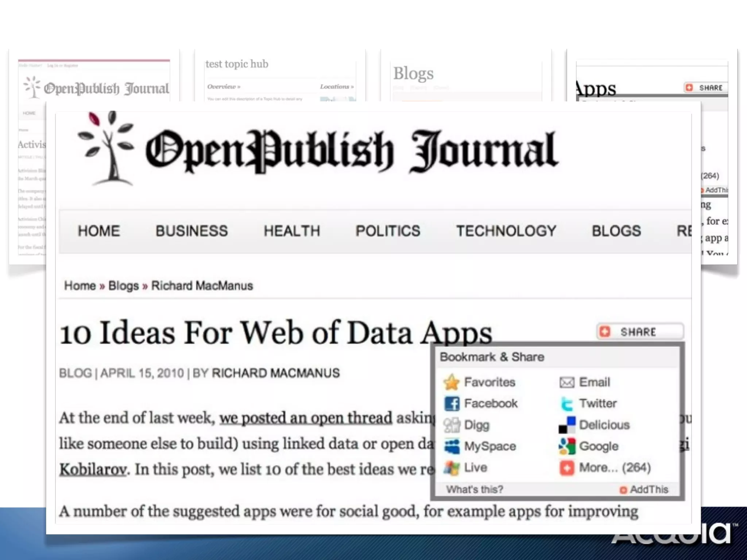Select the test topic hub thumbnail
This screenshot has height=560, width=747.
(x=280, y=75)
